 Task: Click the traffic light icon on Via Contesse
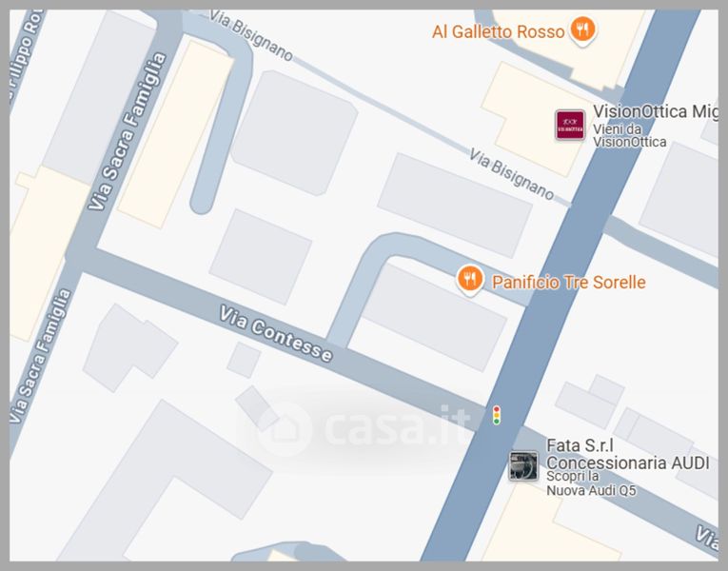tap(497, 415)
